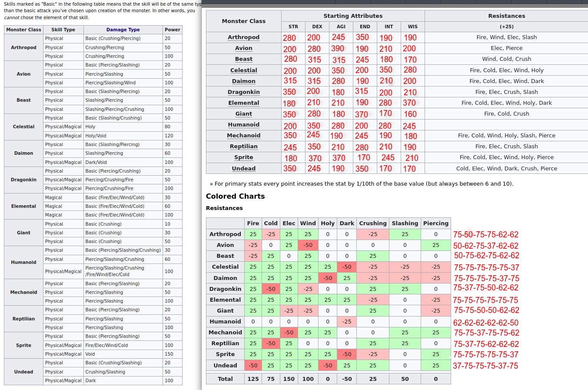
Task: Open Dragonkin link in Starting Attributes table
Action: pyautogui.click(x=243, y=92)
